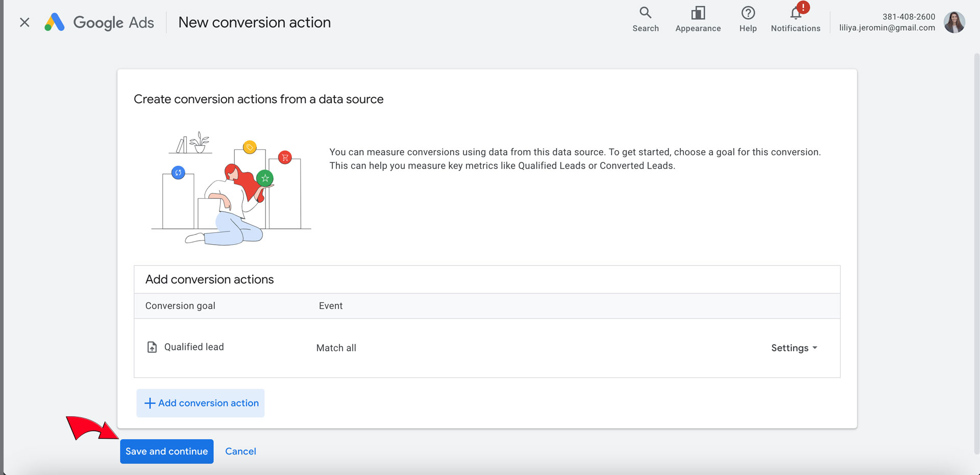
Task: Click the Qualified lead upload icon
Action: 152,347
